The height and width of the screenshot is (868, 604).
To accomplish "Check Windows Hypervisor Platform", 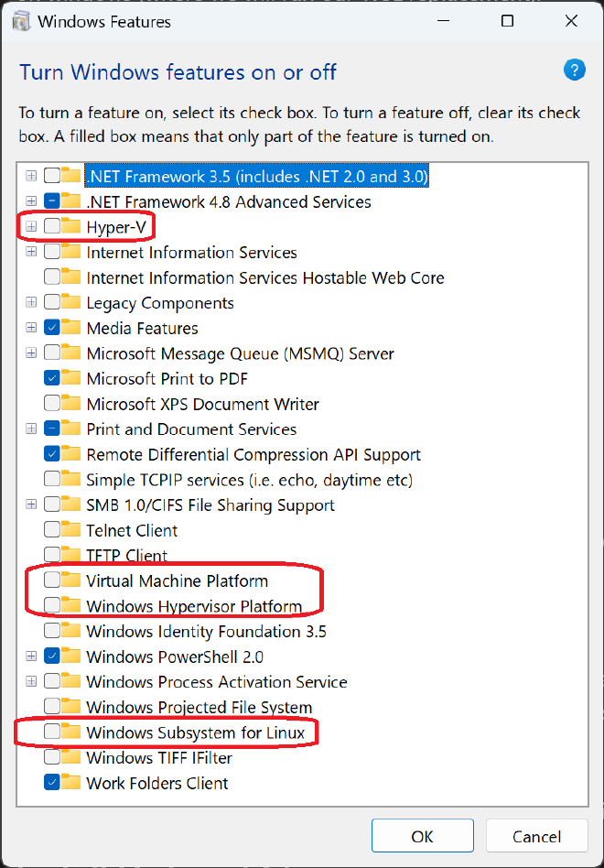I will [x=52, y=605].
